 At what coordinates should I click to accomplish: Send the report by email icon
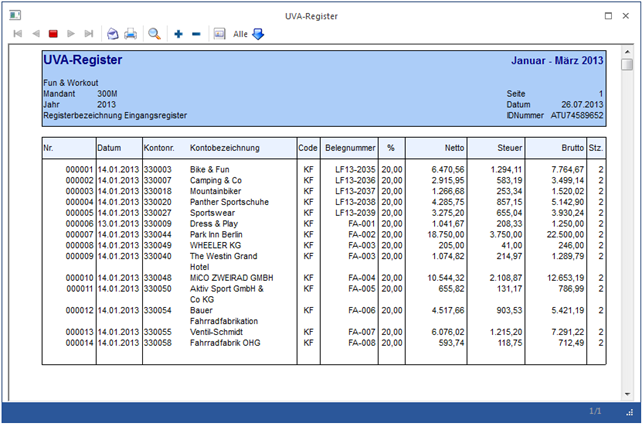coord(113,33)
